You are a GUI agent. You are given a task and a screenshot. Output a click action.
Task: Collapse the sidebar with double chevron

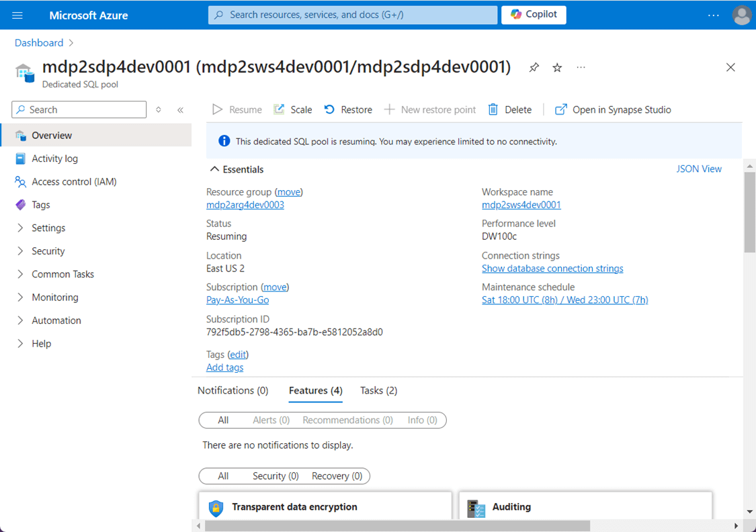(x=180, y=110)
